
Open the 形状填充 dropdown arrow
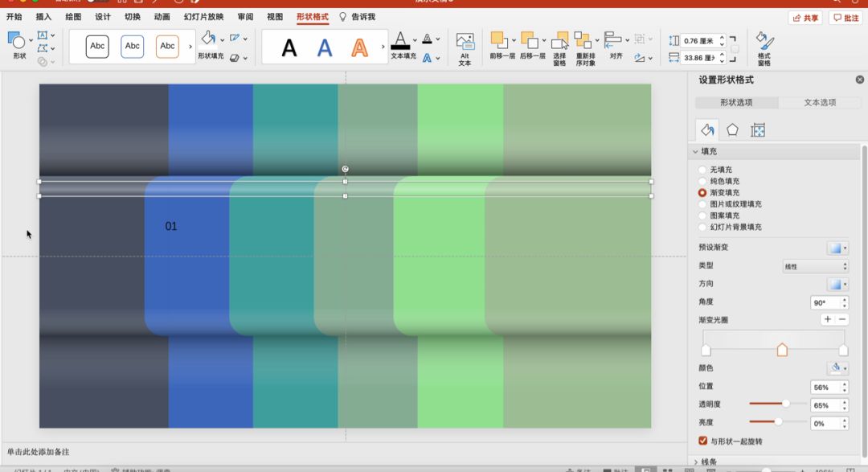tap(222, 40)
